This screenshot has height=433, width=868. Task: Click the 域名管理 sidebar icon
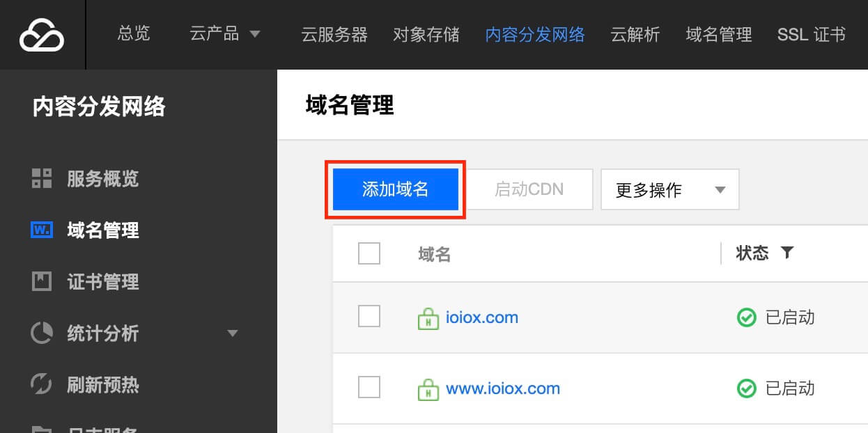click(x=42, y=230)
